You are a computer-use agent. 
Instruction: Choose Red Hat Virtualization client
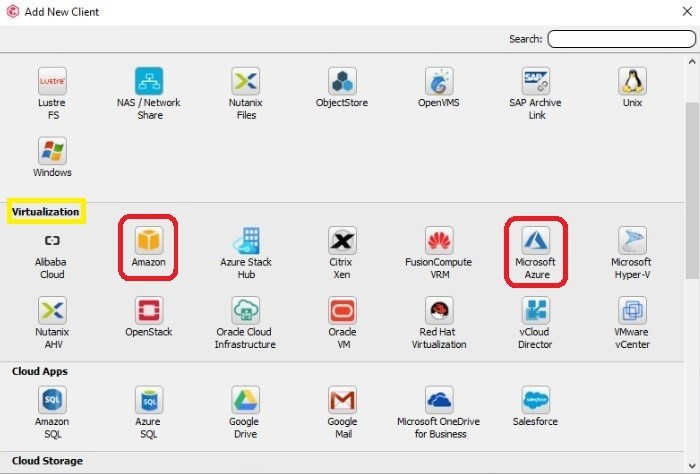pos(439,310)
